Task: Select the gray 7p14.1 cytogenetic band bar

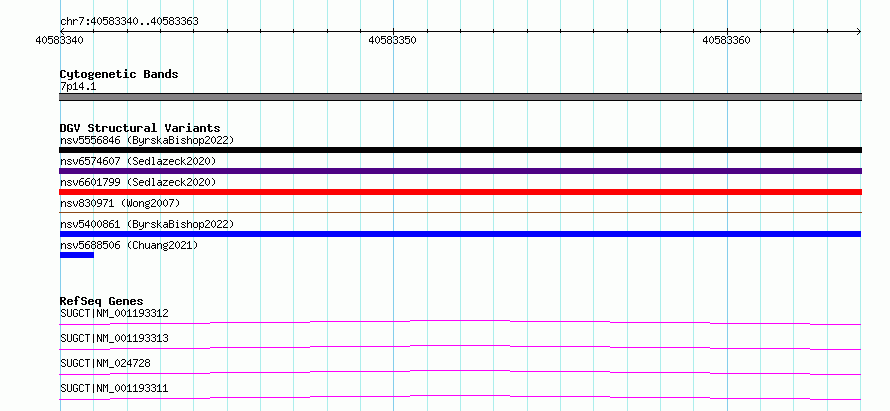Action: [x=460, y=97]
